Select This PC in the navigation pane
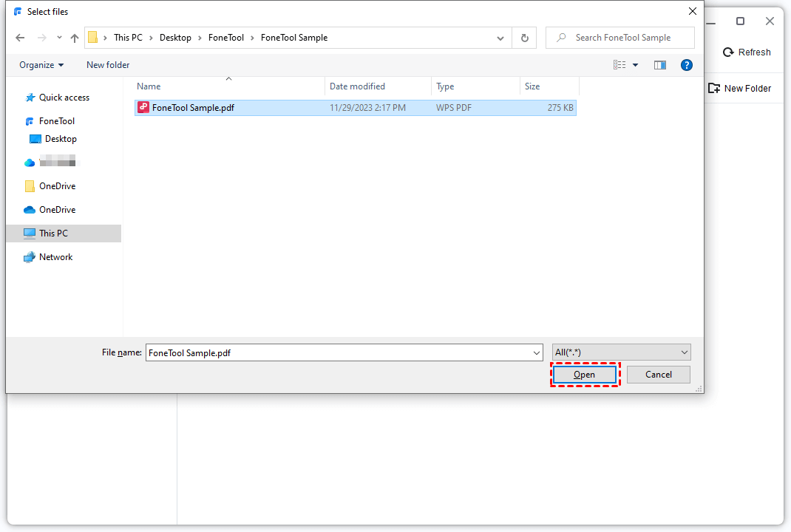Viewport: 791px width, 532px height. (x=53, y=233)
